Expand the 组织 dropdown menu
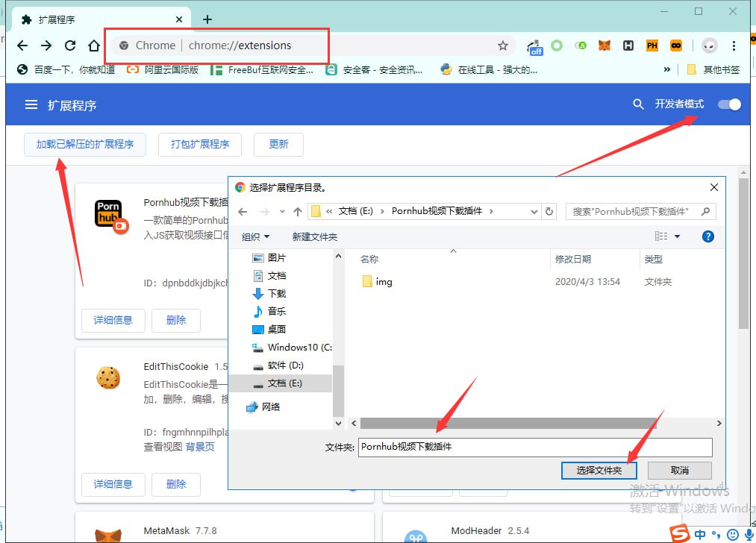This screenshot has width=756, height=543. (x=256, y=236)
